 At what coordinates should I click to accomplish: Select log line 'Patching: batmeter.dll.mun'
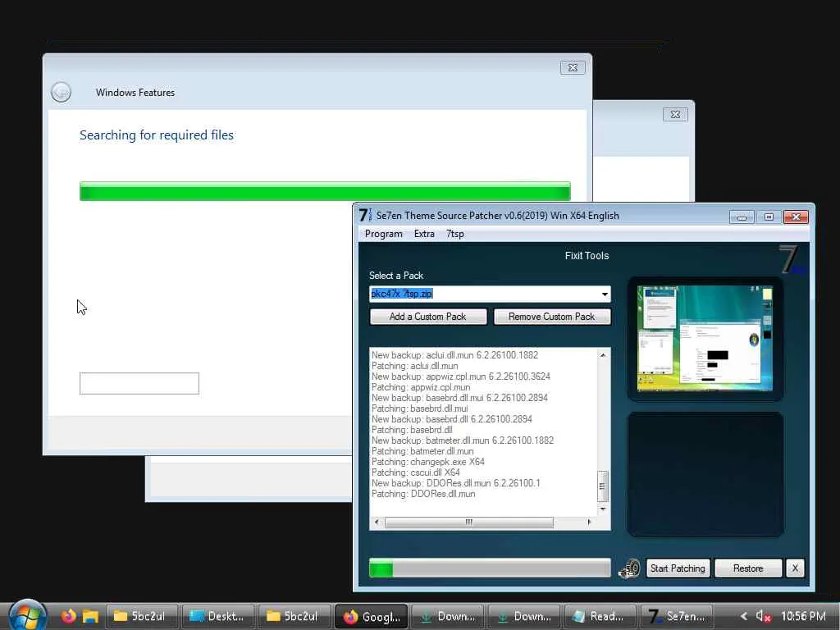pyautogui.click(x=422, y=451)
